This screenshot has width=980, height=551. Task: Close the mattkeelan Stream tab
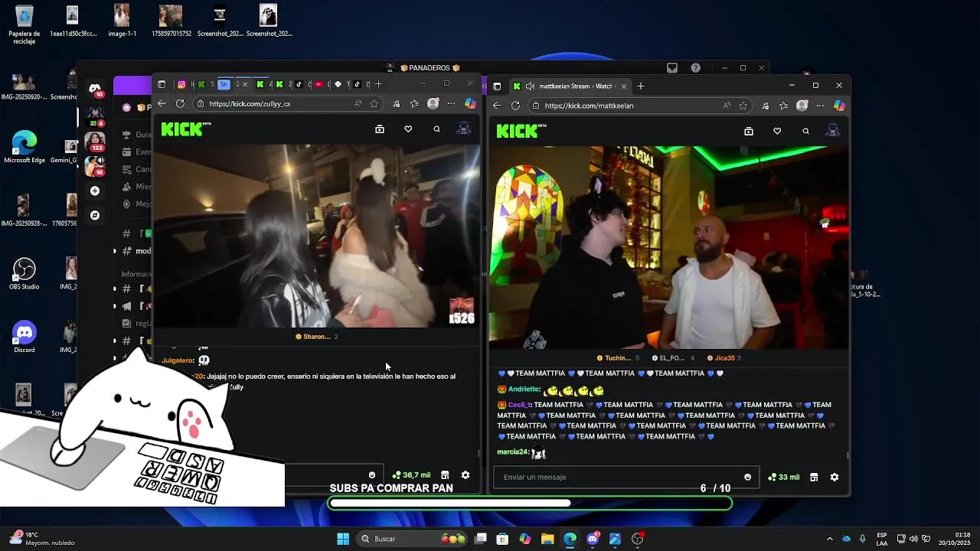click(624, 86)
